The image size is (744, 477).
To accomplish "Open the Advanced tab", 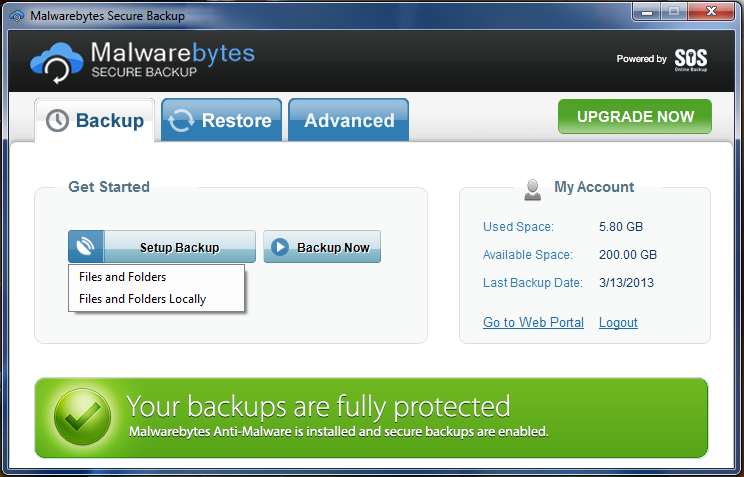I will click(x=349, y=121).
